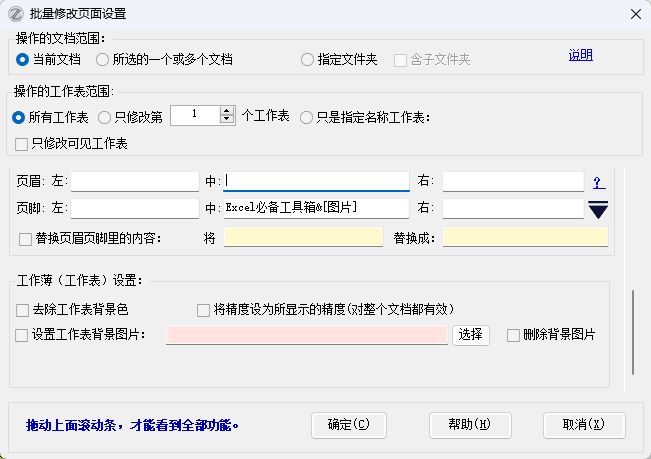Check 删除背景图片 option
Screen dimensions: 651x459
coord(514,335)
